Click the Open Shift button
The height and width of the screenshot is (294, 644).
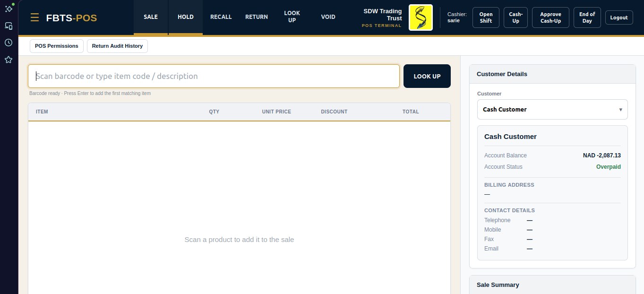coord(486,17)
